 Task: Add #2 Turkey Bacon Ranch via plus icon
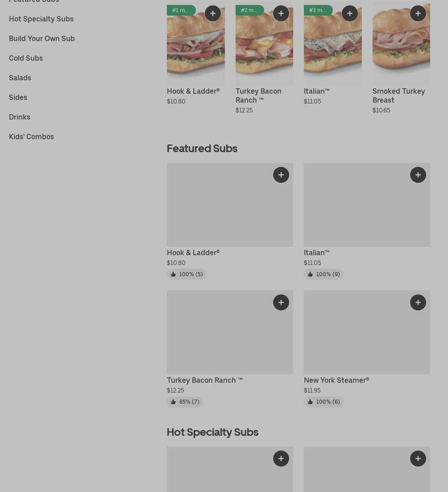pyautogui.click(x=281, y=13)
